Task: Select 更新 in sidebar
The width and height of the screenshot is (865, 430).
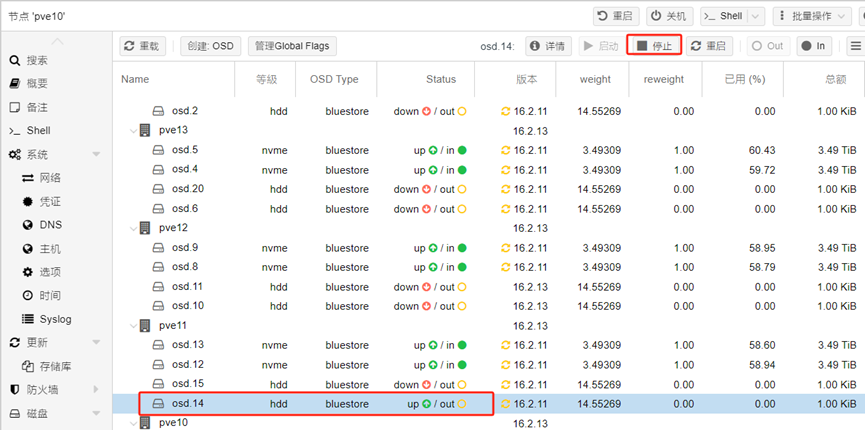Action: click(36, 342)
